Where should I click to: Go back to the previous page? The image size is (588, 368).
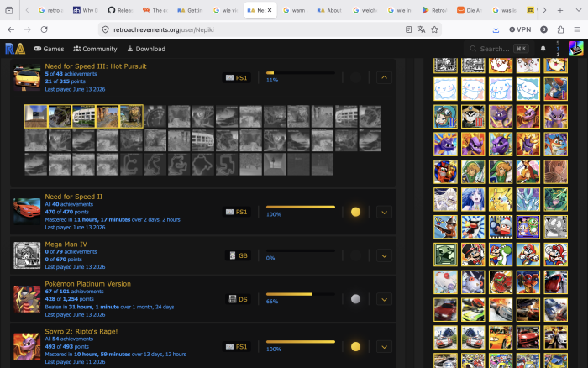(11, 29)
